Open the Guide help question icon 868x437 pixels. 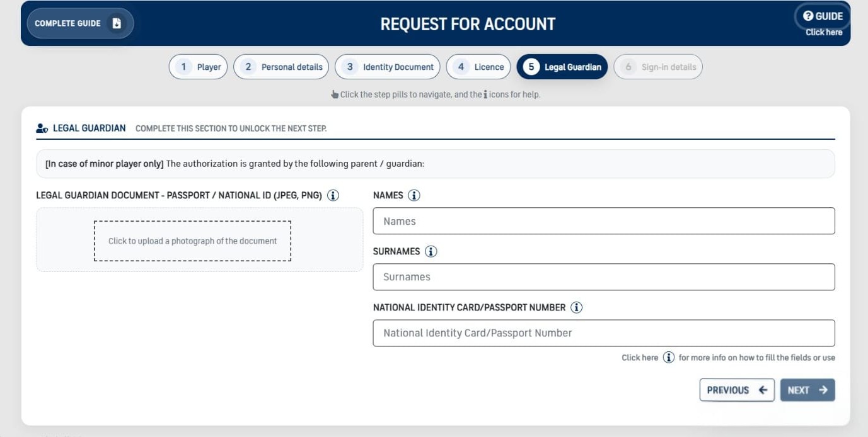[808, 16]
